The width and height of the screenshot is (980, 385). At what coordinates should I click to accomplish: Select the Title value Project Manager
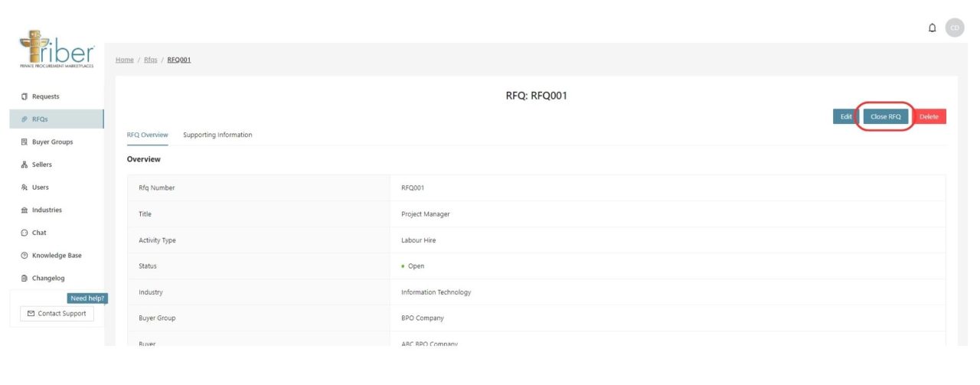pyautogui.click(x=426, y=214)
